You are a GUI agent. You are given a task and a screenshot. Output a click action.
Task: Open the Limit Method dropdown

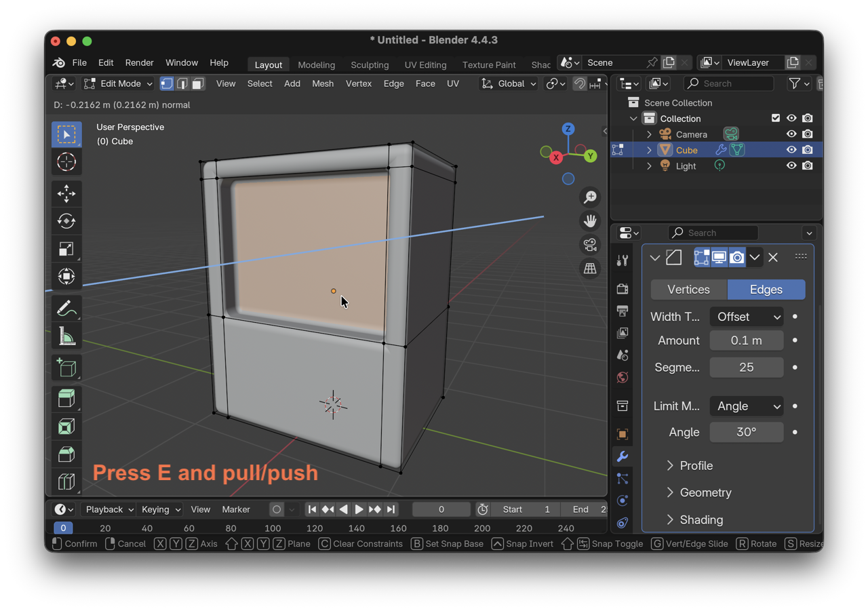746,406
